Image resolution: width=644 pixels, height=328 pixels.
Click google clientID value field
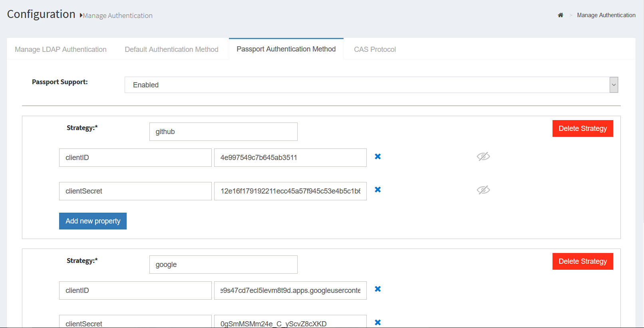click(290, 290)
